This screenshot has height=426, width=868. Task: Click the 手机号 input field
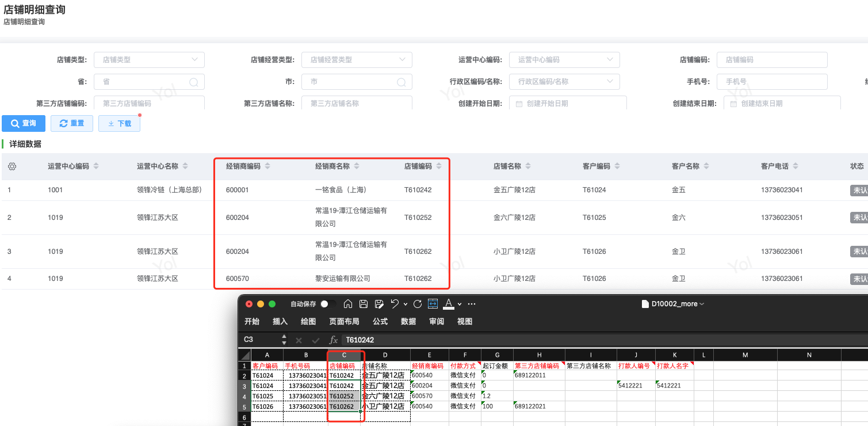[x=772, y=82]
